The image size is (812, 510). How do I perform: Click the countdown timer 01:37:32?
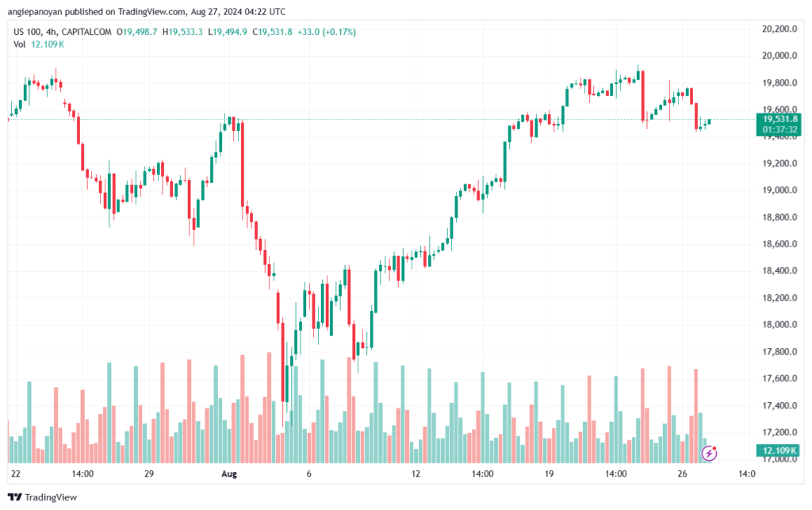pos(780,129)
